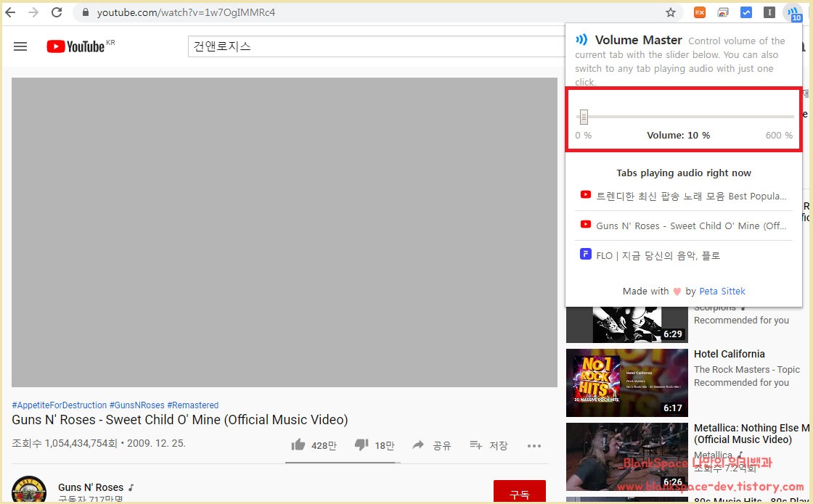Dislike the video with the thumbs-down icon

pyautogui.click(x=361, y=445)
